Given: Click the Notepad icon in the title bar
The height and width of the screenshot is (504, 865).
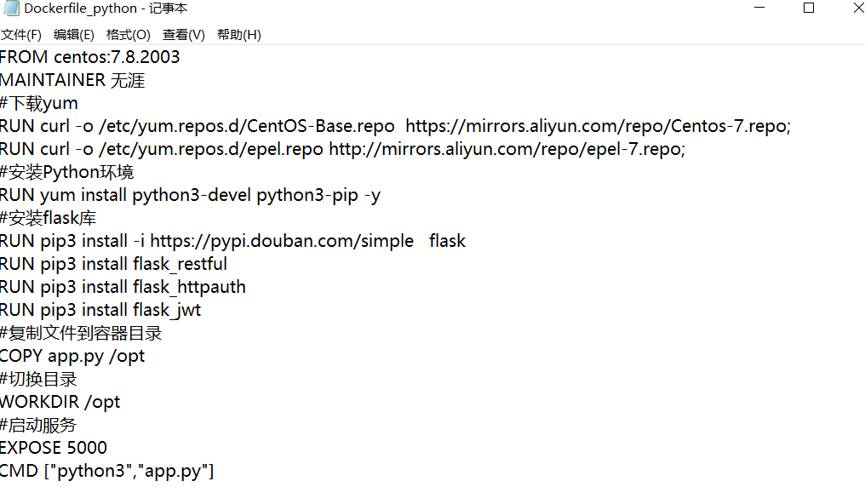Looking at the screenshot, I should click(9, 9).
